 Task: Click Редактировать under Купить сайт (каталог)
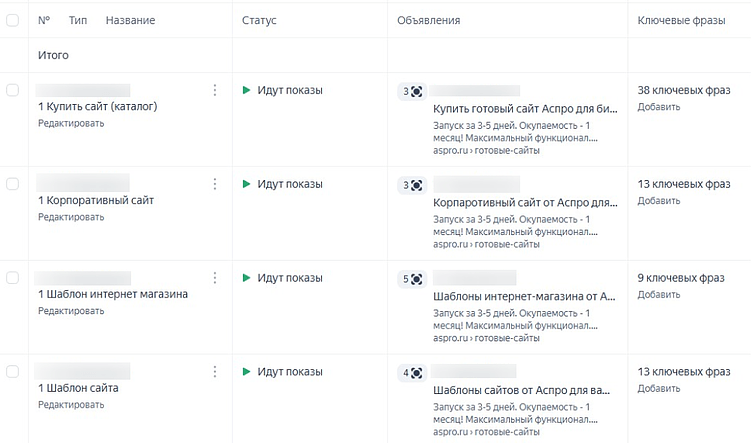point(71,123)
